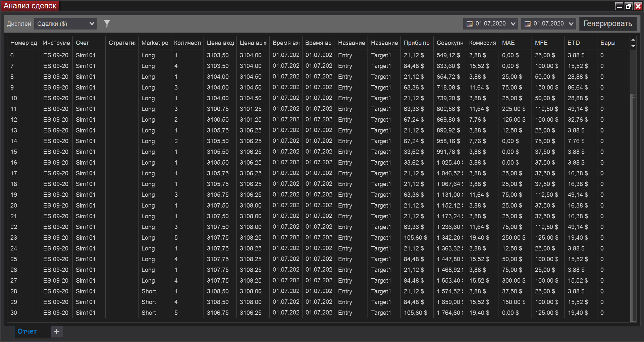Click ETD 86,64 $ in trade 9
This screenshot has height=342, width=644.
(578, 88)
